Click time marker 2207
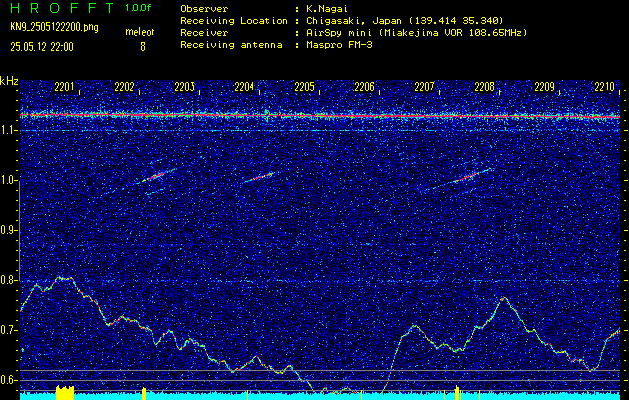This screenshot has width=629, height=400. (424, 87)
